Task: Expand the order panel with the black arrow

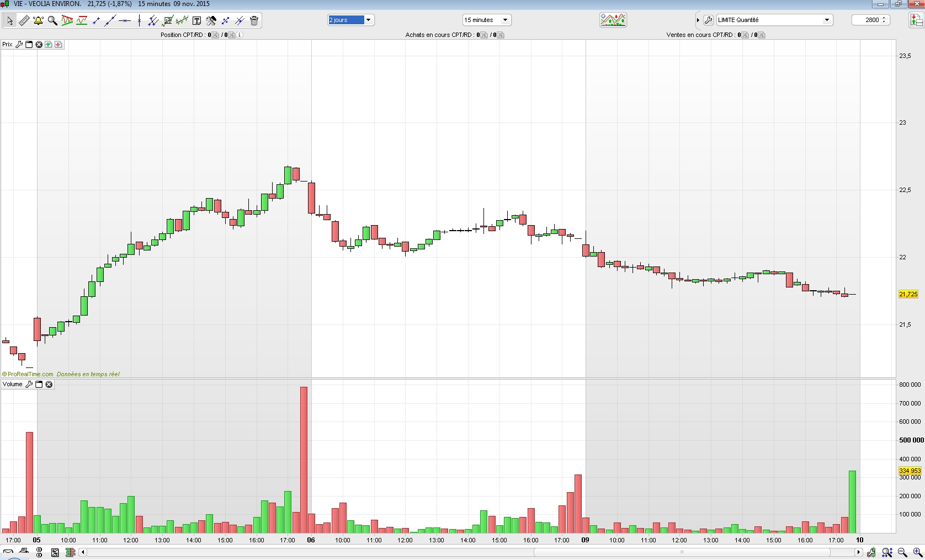Action: pyautogui.click(x=698, y=20)
